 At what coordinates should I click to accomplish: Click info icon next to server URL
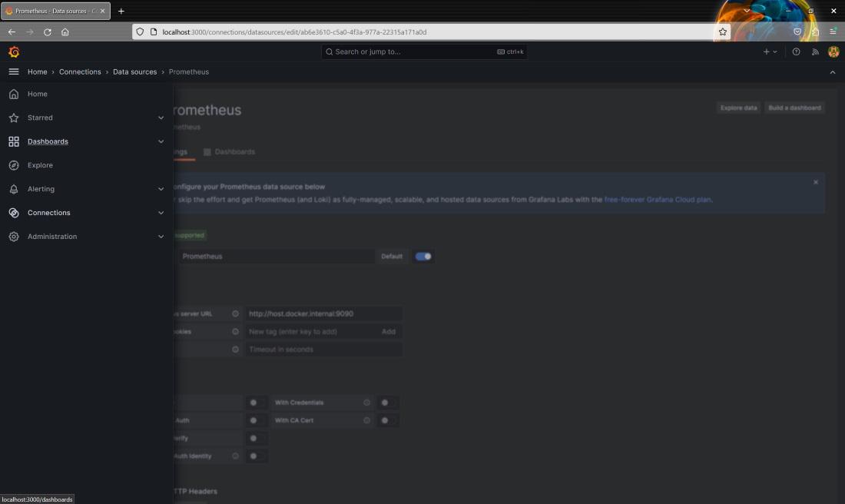tap(236, 313)
